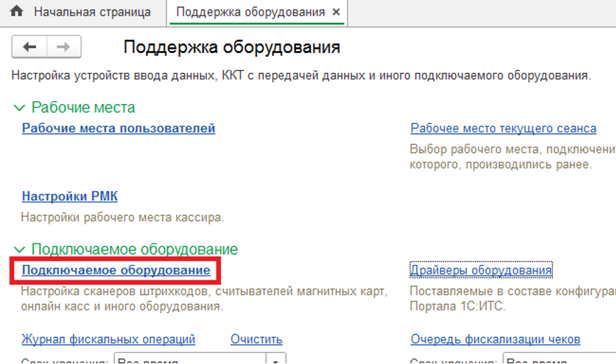Collapse the Рабочие места section chevron
Image resolution: width=616 pixels, height=364 pixels.
click(19, 108)
